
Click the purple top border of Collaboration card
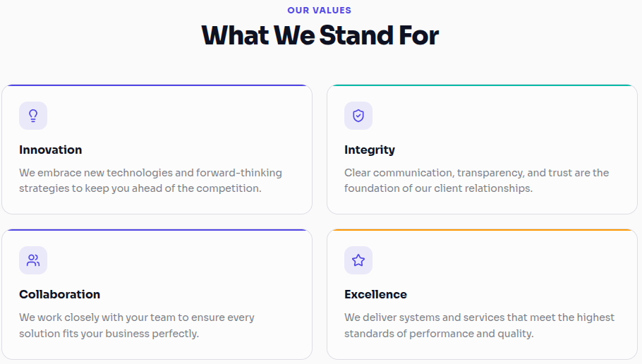click(x=157, y=230)
